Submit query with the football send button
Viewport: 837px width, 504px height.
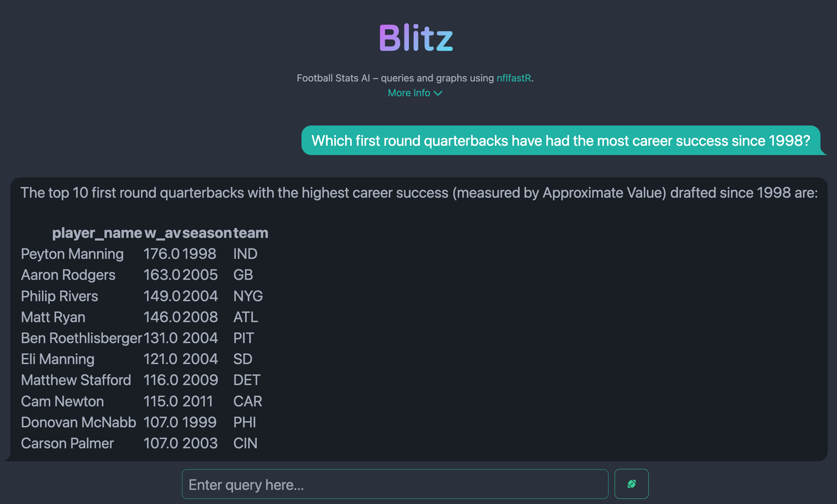pyautogui.click(x=631, y=484)
